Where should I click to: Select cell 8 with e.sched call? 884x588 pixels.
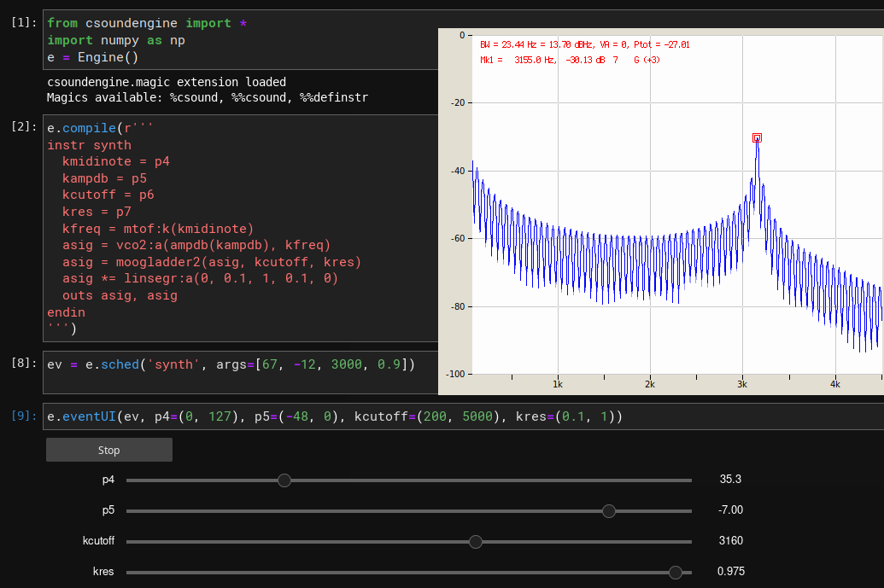point(240,372)
